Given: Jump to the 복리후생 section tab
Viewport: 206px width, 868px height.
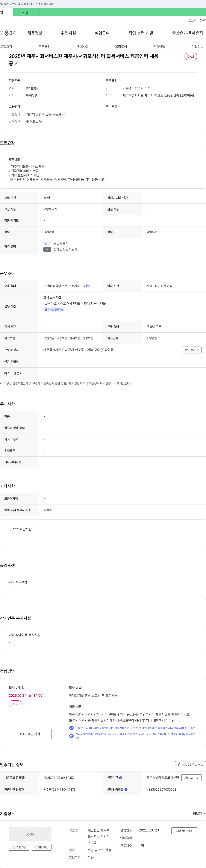Looking at the screenshot, I should [x=121, y=46].
